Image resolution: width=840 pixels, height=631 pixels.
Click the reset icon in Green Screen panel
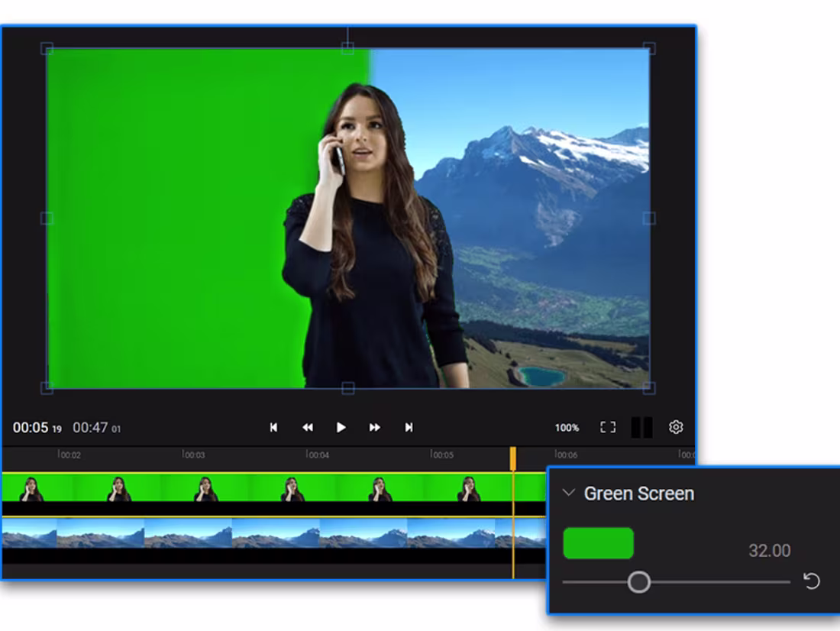811,582
